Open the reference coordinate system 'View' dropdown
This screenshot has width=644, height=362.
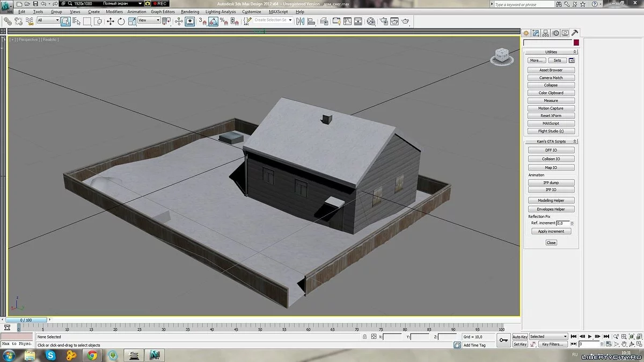point(149,20)
